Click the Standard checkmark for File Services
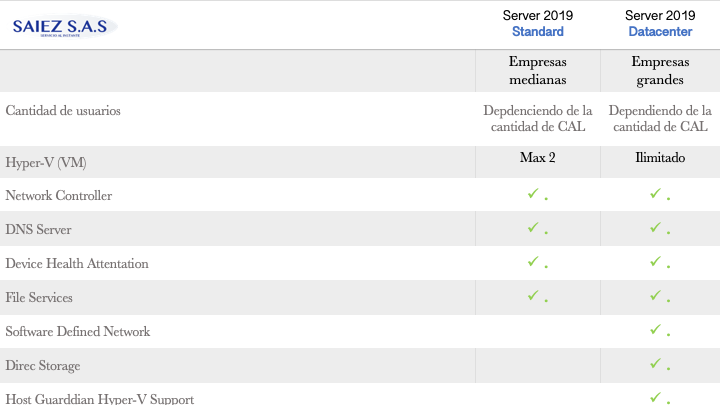 [534, 296]
